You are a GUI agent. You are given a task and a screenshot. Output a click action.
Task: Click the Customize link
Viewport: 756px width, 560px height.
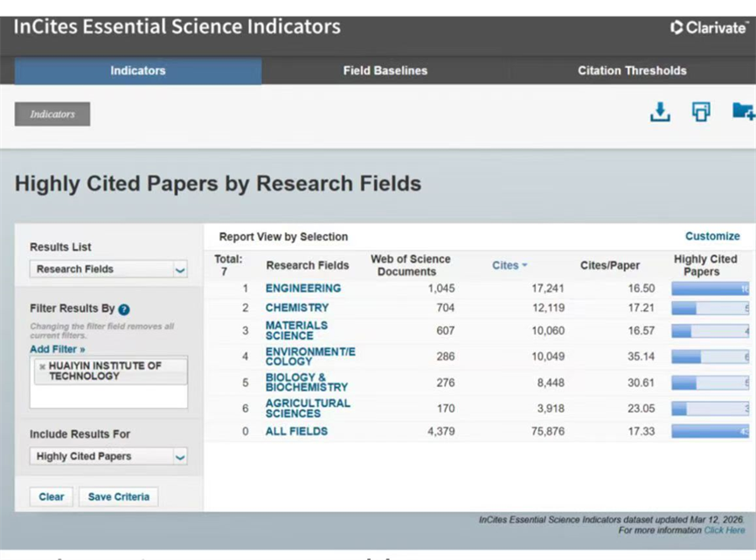[712, 236]
